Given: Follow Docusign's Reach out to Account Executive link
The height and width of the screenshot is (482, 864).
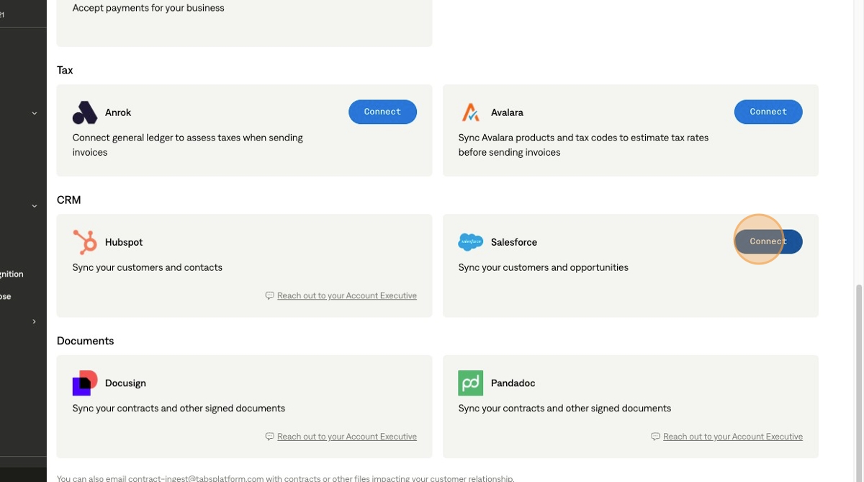Looking at the screenshot, I should point(347,437).
